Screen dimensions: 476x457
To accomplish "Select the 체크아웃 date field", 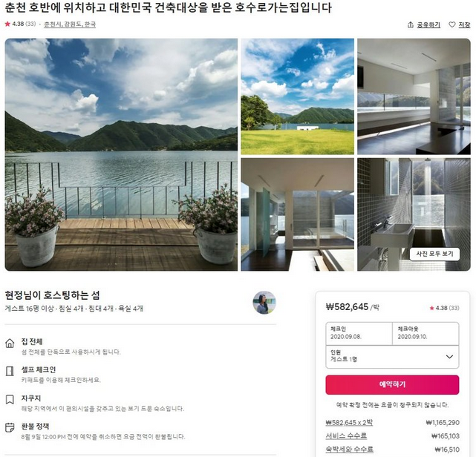I will [426, 333].
